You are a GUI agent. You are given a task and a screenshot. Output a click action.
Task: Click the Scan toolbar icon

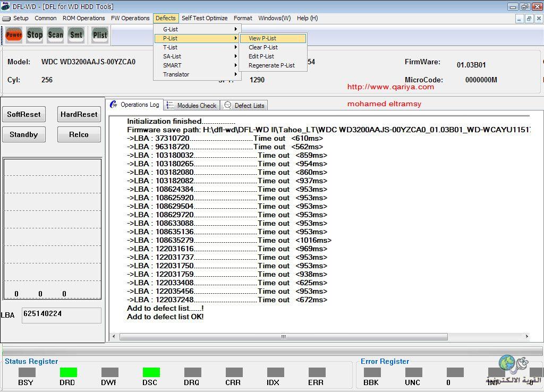55,35
